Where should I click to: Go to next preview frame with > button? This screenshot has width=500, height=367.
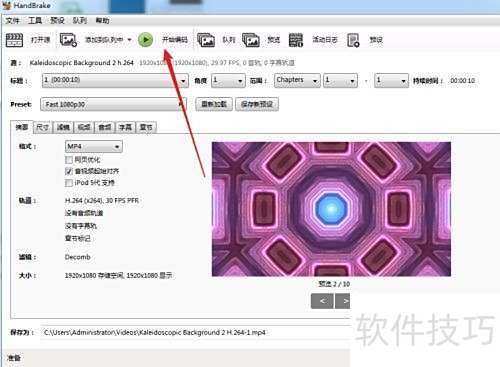pyautogui.click(x=343, y=301)
